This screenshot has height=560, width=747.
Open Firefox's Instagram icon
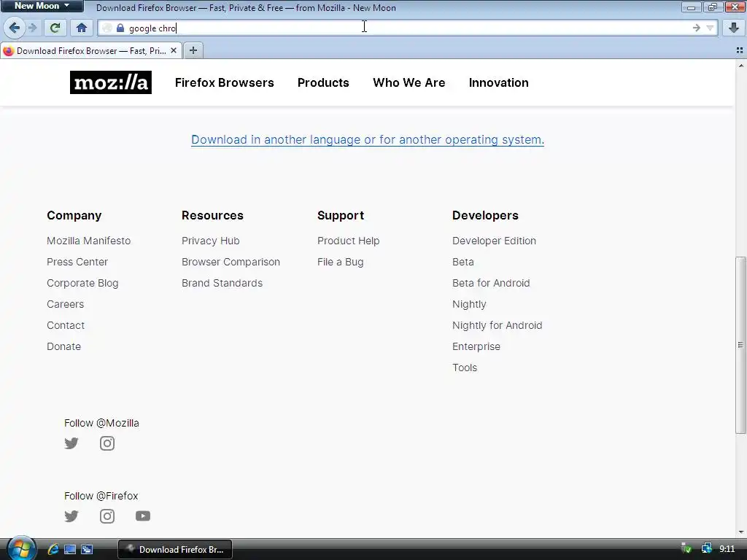pyautogui.click(x=107, y=516)
